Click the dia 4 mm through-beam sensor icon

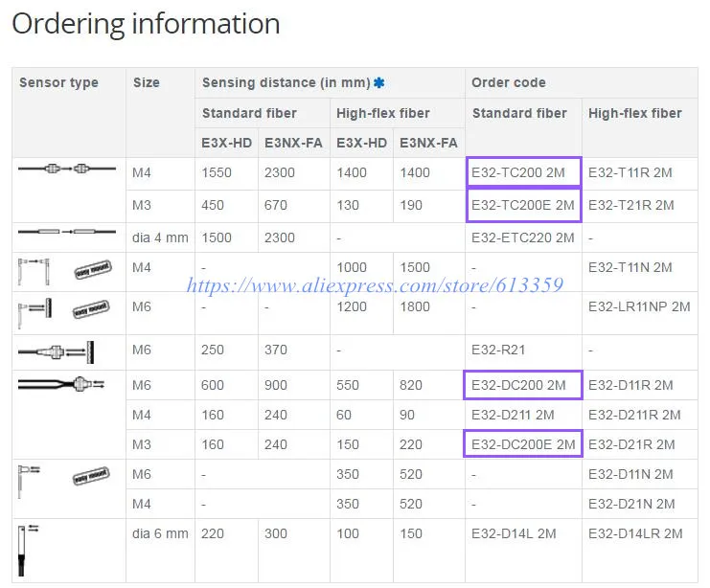(x=67, y=232)
